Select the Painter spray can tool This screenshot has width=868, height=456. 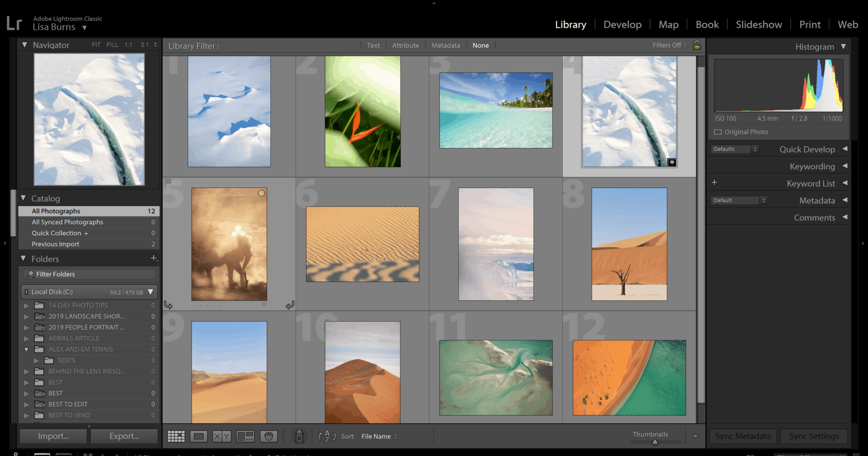click(x=299, y=436)
